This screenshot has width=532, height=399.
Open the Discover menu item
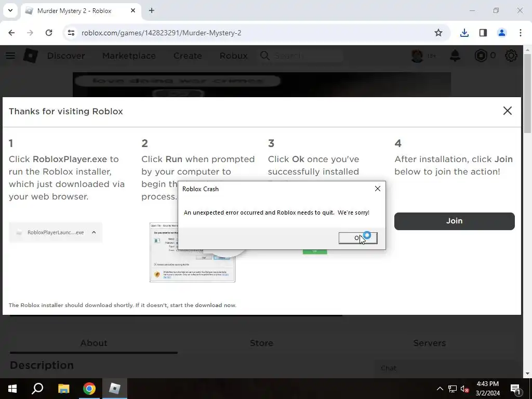[66, 56]
